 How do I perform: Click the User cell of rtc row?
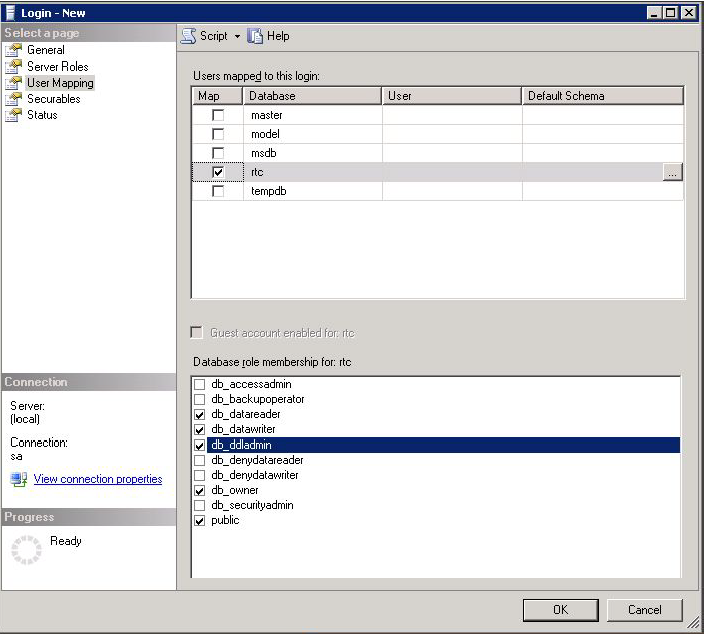452,172
